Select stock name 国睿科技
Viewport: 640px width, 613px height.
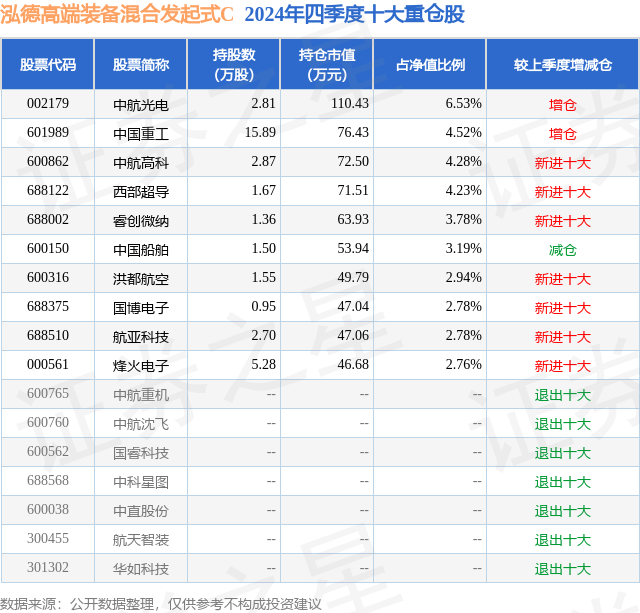141,453
